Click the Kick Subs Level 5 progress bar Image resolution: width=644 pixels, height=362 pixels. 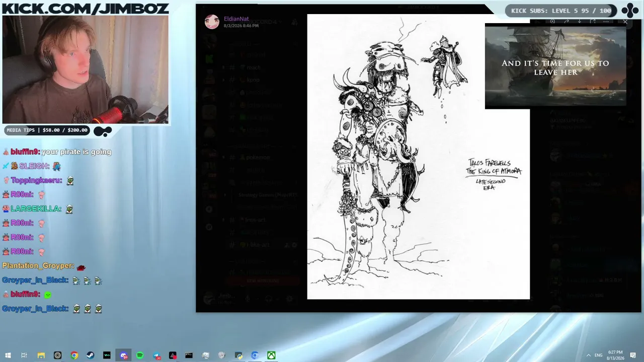[x=561, y=11]
